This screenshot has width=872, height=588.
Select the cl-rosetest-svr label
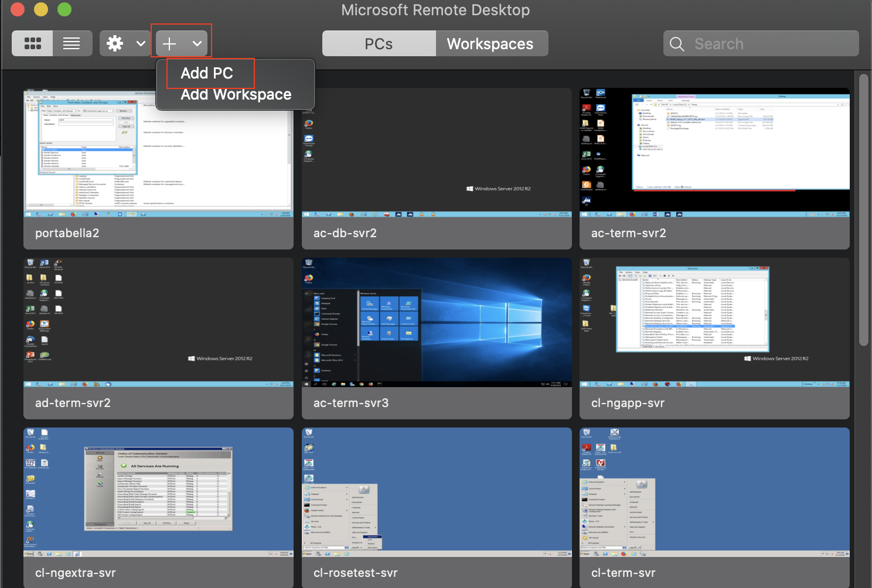tap(355, 573)
